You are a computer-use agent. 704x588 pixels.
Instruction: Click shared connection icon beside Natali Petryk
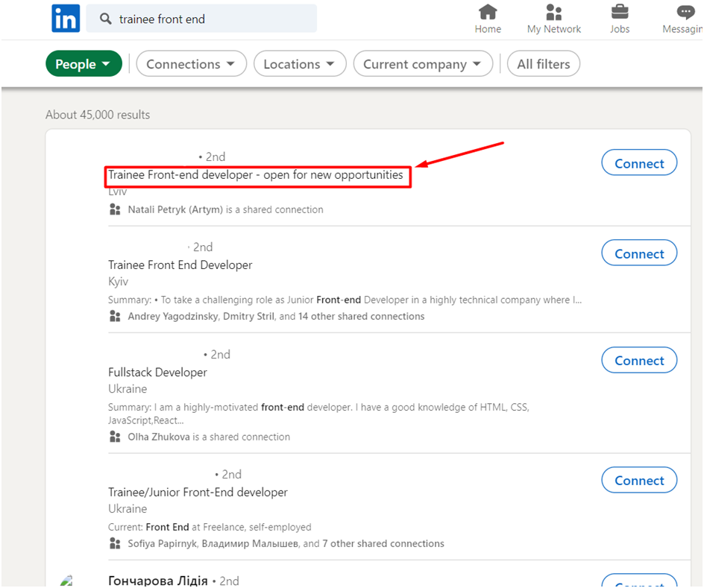coord(115,210)
